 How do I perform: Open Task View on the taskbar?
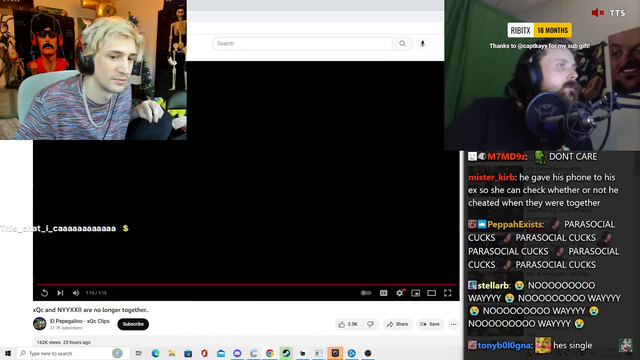[139, 353]
